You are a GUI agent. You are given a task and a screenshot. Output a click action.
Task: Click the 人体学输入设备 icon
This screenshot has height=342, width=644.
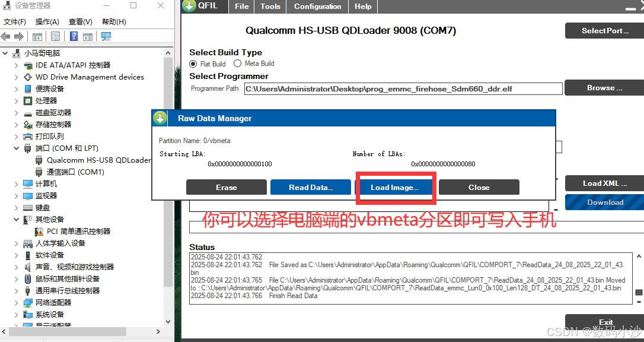(28, 243)
